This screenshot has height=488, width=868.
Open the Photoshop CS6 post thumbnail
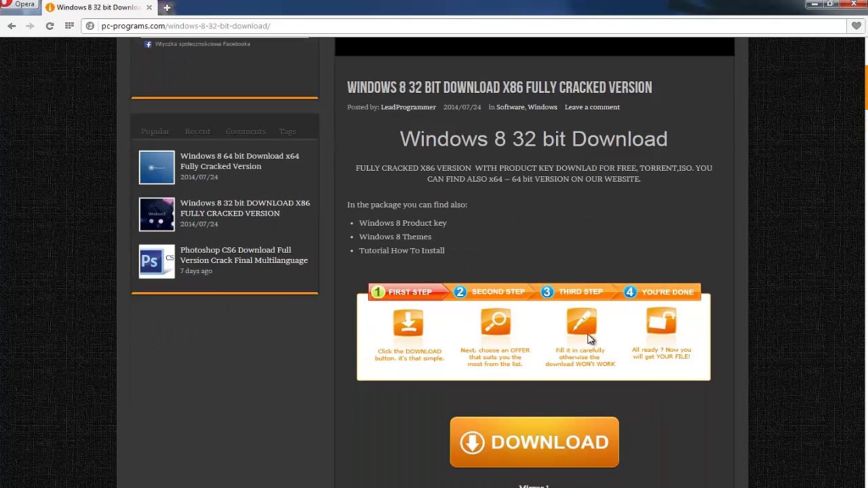pos(157,261)
